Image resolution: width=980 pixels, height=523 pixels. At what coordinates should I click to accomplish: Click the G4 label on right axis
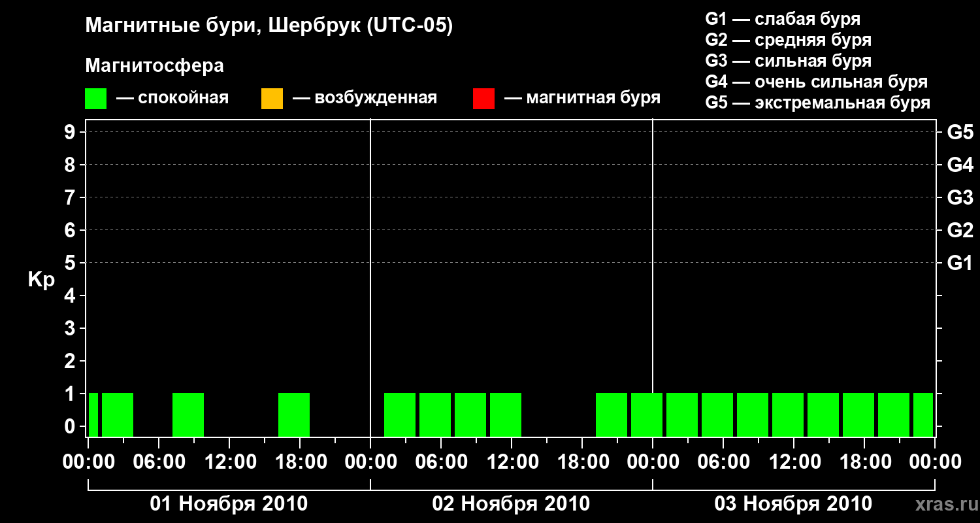(960, 165)
